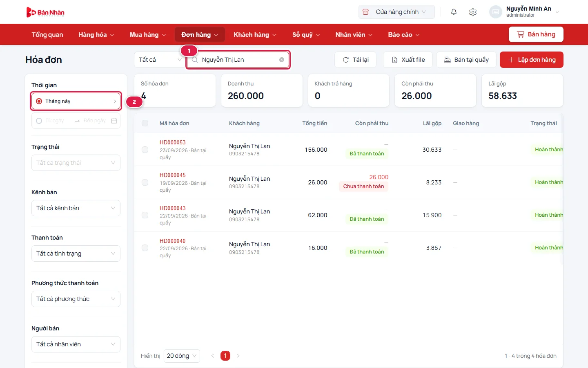Viewport: 588px width, 368px height.
Task: Click the Bán Nhàn logo
Action: [x=45, y=12]
